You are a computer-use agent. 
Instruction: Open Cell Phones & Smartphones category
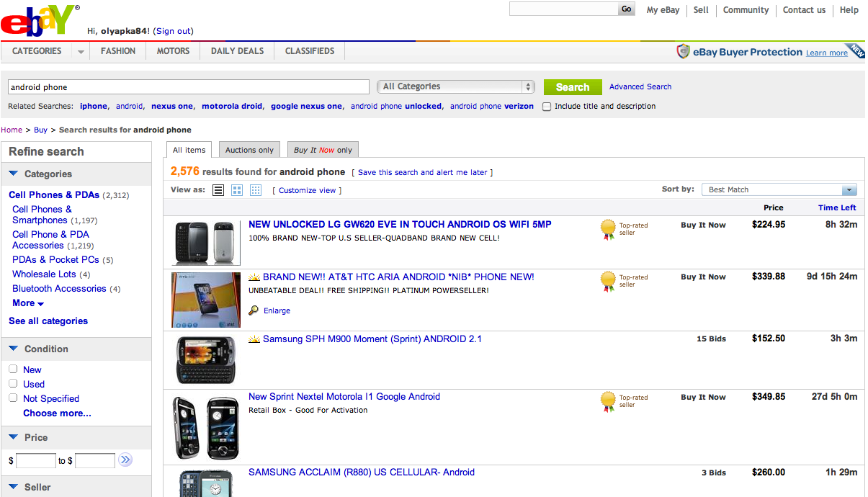(42, 215)
